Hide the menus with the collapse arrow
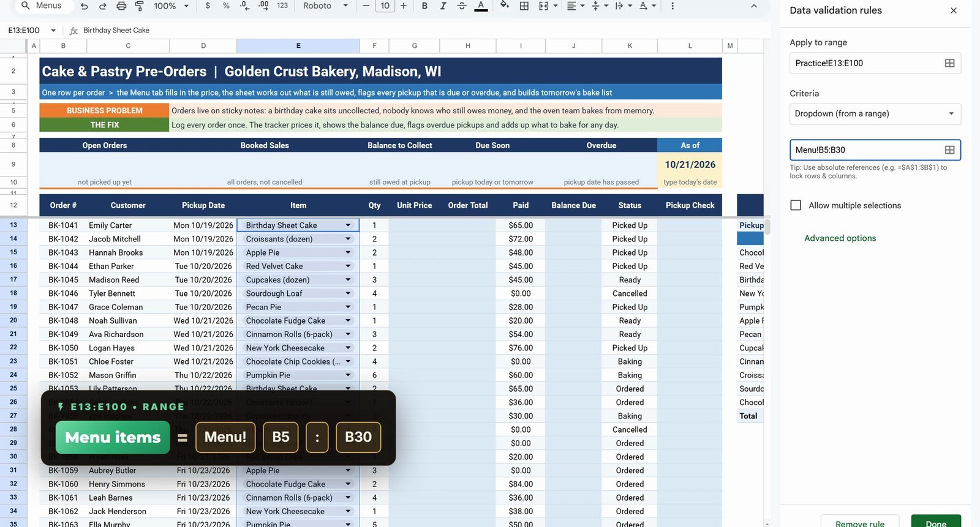980x527 pixels. pos(754,6)
